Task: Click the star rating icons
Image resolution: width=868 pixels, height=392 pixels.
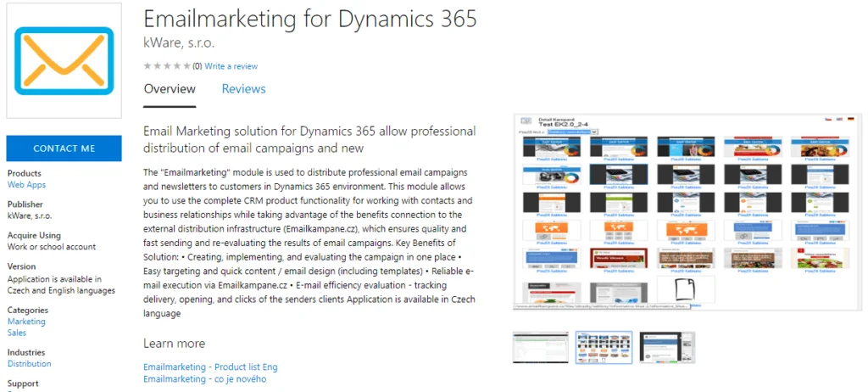Action: (167, 66)
